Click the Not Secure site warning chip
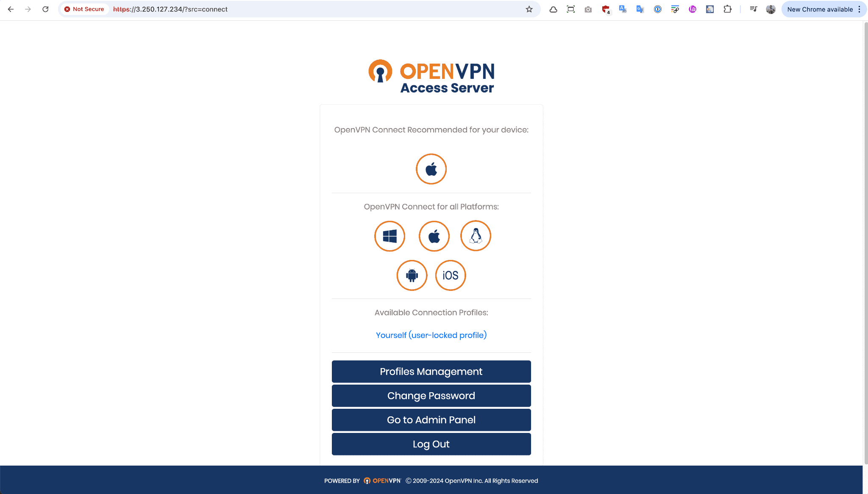This screenshot has height=494, width=868. [84, 9]
